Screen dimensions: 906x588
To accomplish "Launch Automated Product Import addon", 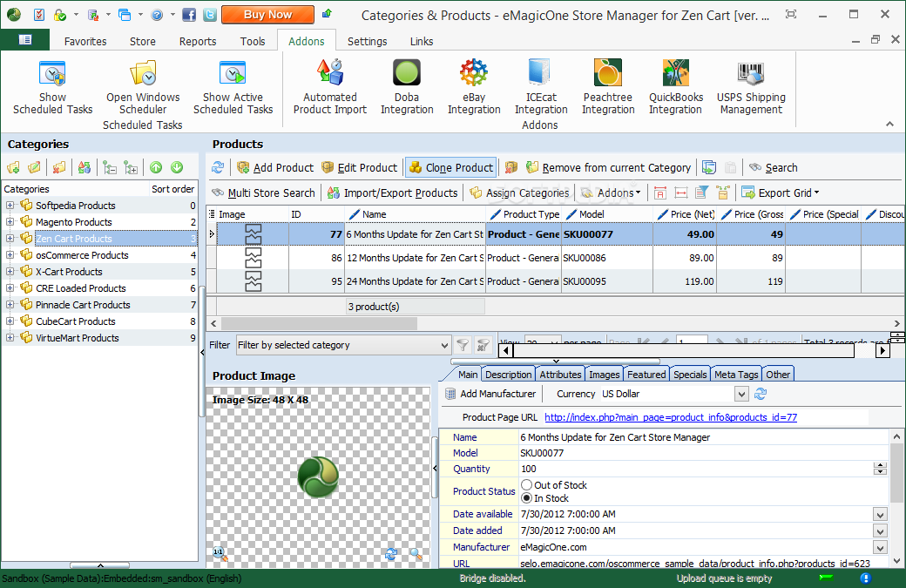I will [x=330, y=88].
